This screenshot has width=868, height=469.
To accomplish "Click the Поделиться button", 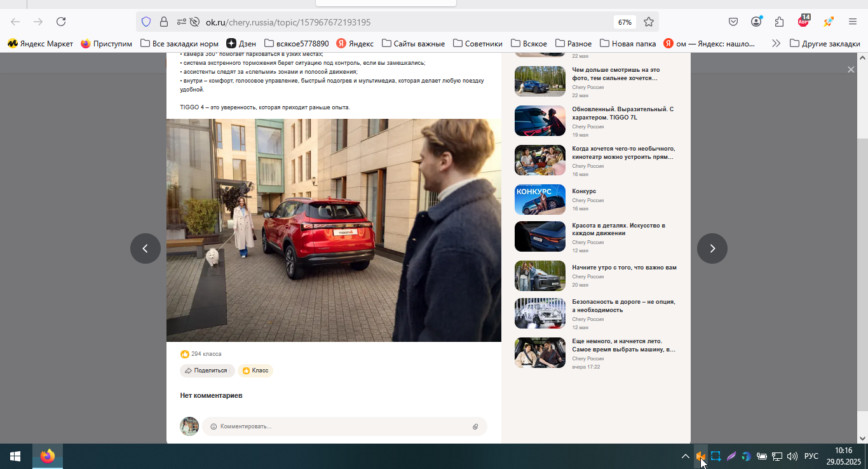I will tap(207, 370).
